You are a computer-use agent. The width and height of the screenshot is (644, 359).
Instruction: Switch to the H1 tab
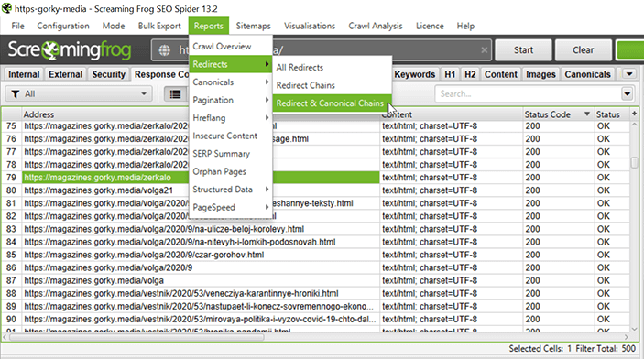coord(450,74)
